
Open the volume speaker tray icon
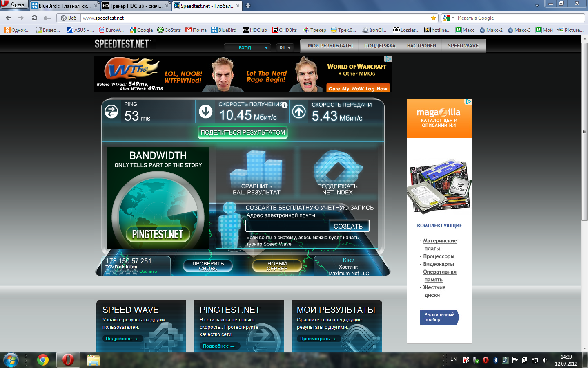[x=545, y=360]
